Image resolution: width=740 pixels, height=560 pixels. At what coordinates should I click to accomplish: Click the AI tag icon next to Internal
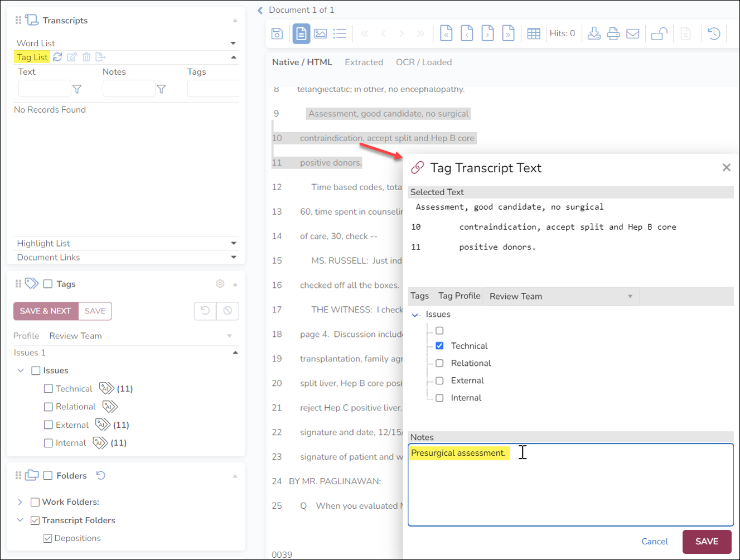pos(100,443)
